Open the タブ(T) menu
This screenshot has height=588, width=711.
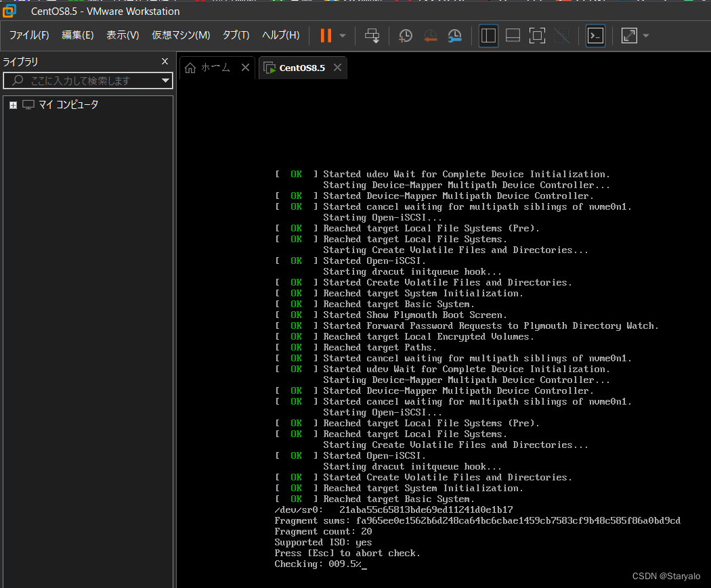click(236, 35)
